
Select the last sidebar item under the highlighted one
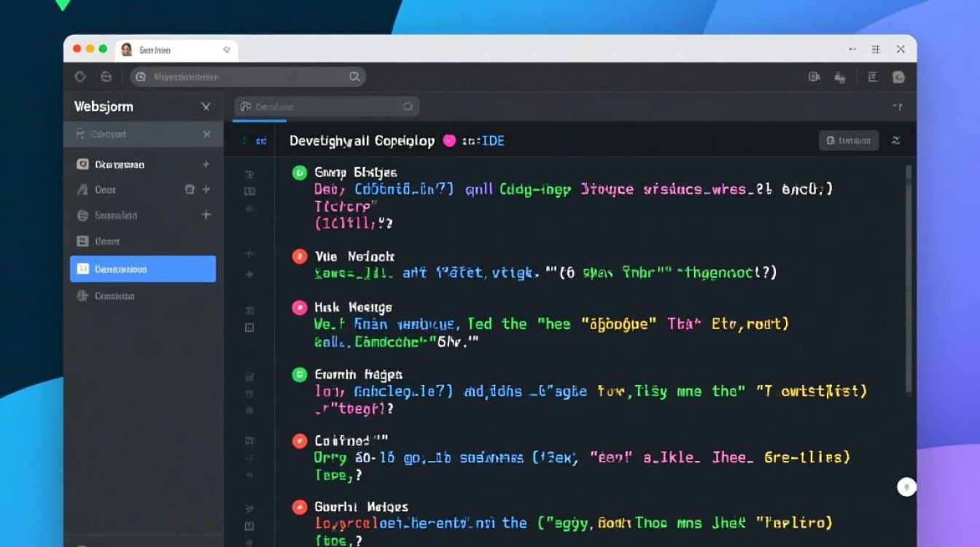143,296
